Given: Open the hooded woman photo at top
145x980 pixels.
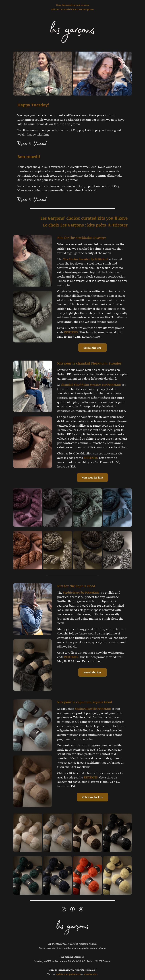Looking at the screenshot, I should click(102, 73).
